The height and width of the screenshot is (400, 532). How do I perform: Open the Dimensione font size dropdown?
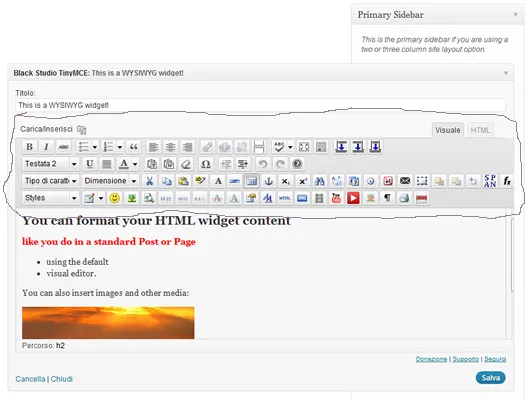[x=110, y=181]
